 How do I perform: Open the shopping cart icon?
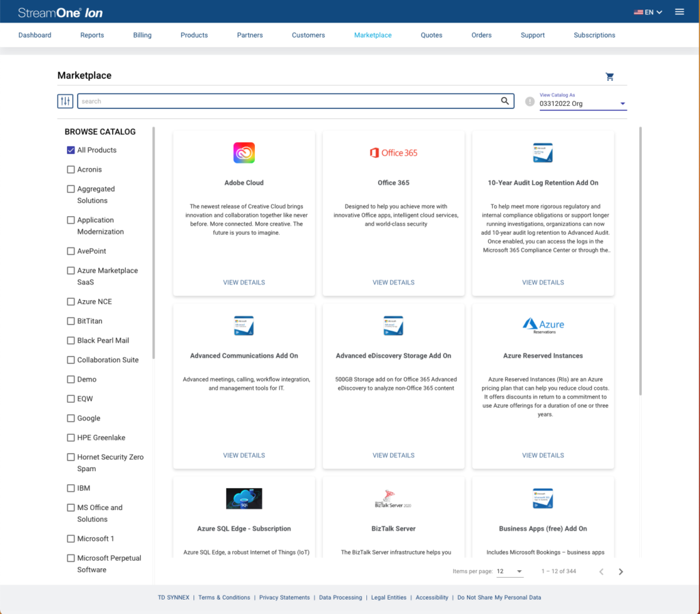click(x=609, y=77)
